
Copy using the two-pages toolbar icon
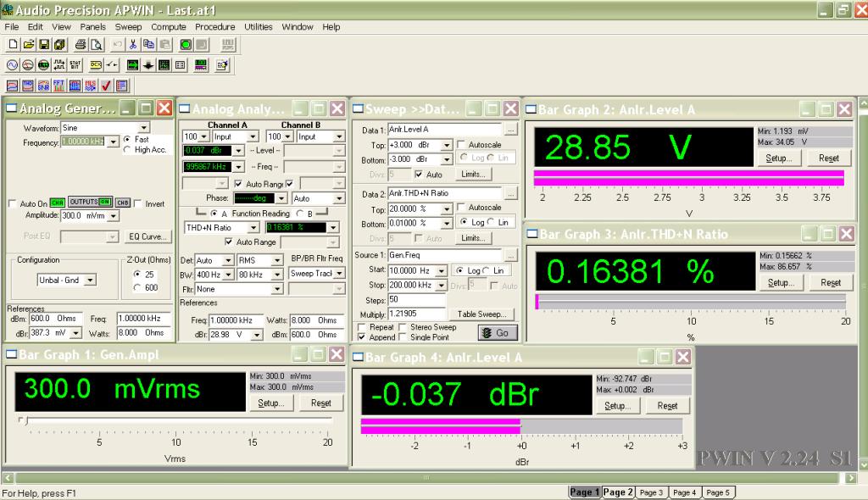[x=148, y=44]
